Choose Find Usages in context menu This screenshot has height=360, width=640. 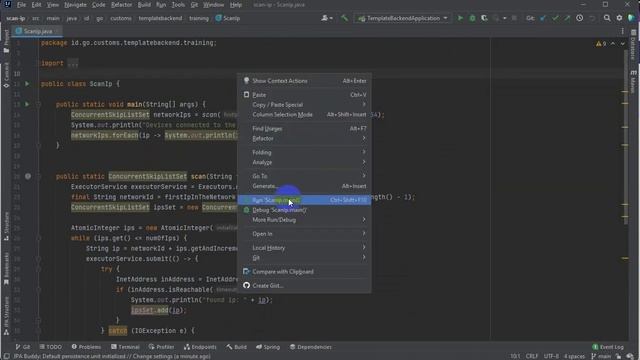pos(304,129)
